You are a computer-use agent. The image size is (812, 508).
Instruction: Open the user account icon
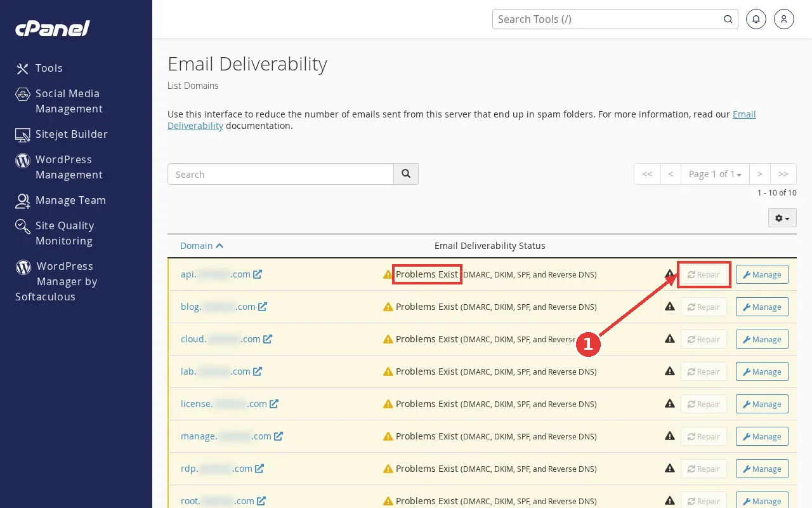click(783, 19)
